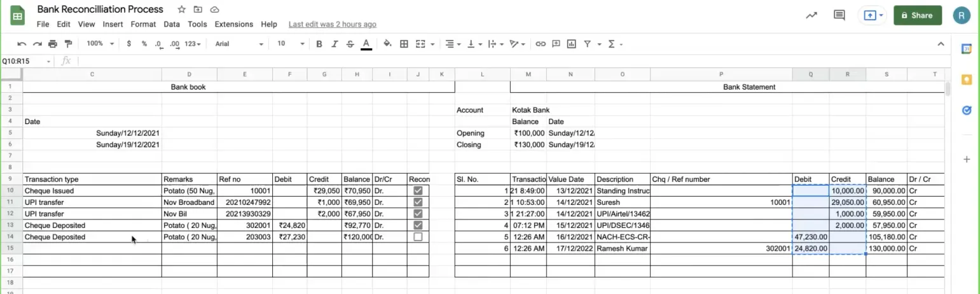The height and width of the screenshot is (294, 980).
Task: Open the Google Sheets home icon
Action: click(x=17, y=15)
